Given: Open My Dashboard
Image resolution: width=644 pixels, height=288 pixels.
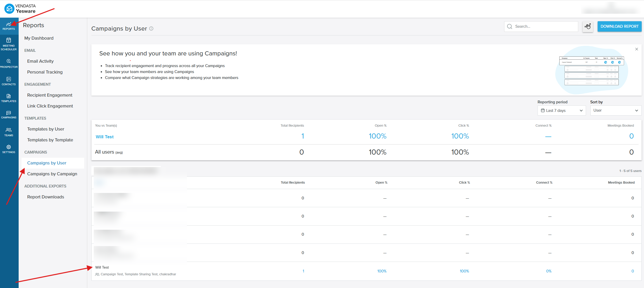Looking at the screenshot, I should [39, 38].
